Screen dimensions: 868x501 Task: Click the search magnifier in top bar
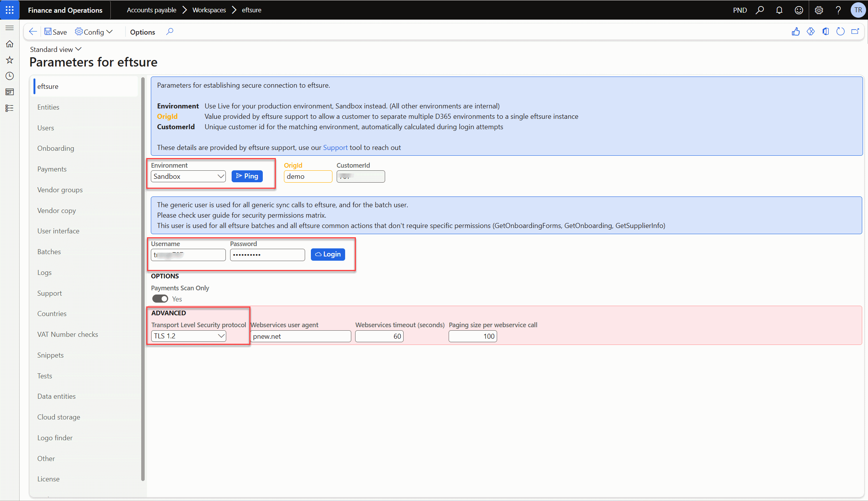pyautogui.click(x=759, y=10)
